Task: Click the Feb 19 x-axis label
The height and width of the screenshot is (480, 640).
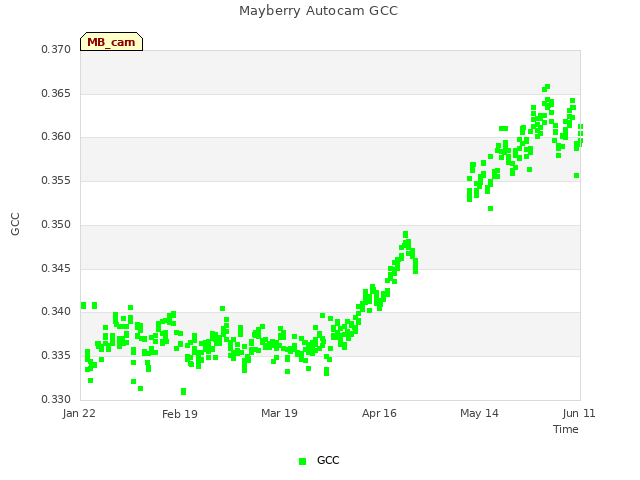Action: click(180, 414)
